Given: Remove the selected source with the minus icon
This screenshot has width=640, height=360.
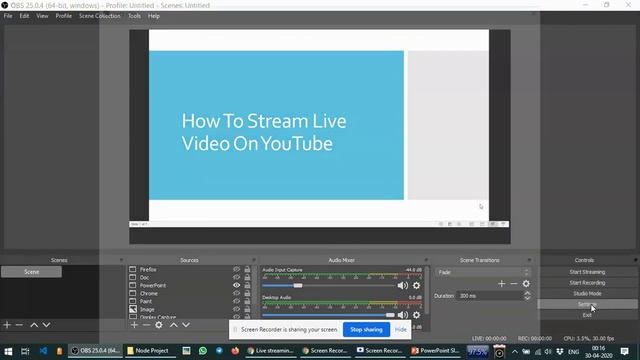Looking at the screenshot, I should tap(146, 325).
